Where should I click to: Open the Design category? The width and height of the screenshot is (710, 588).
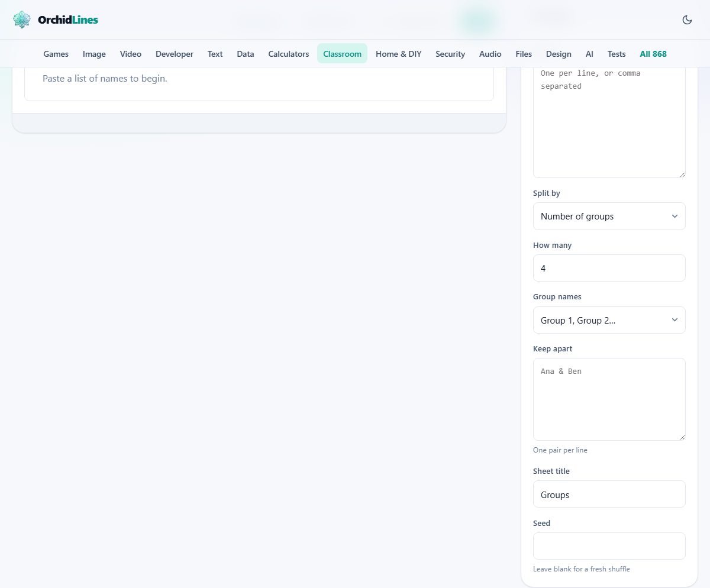pos(559,54)
